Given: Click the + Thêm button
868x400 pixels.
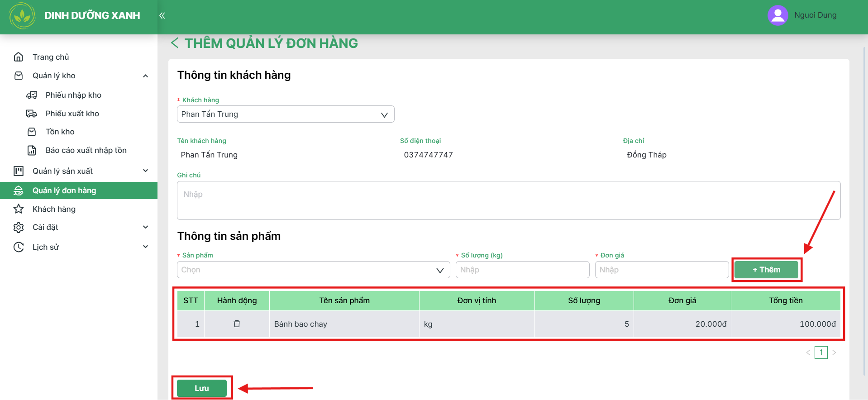Looking at the screenshot, I should click(766, 270).
